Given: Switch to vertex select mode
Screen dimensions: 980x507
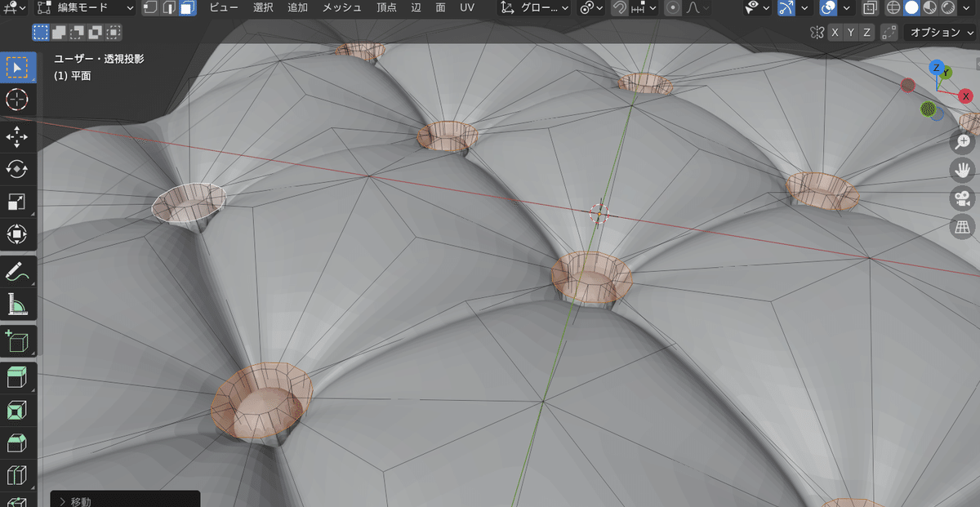Looking at the screenshot, I should point(151,8).
